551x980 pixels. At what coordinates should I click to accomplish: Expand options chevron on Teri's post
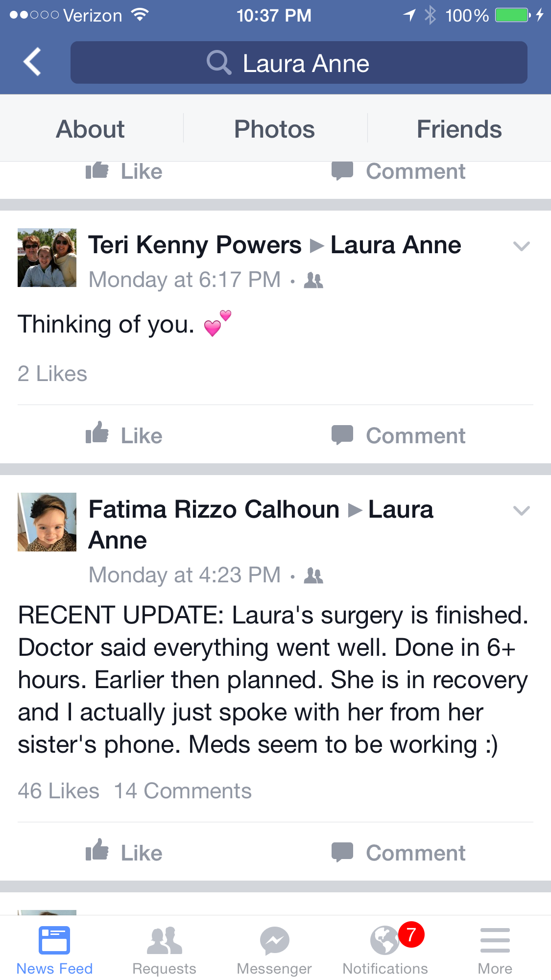coord(521,246)
